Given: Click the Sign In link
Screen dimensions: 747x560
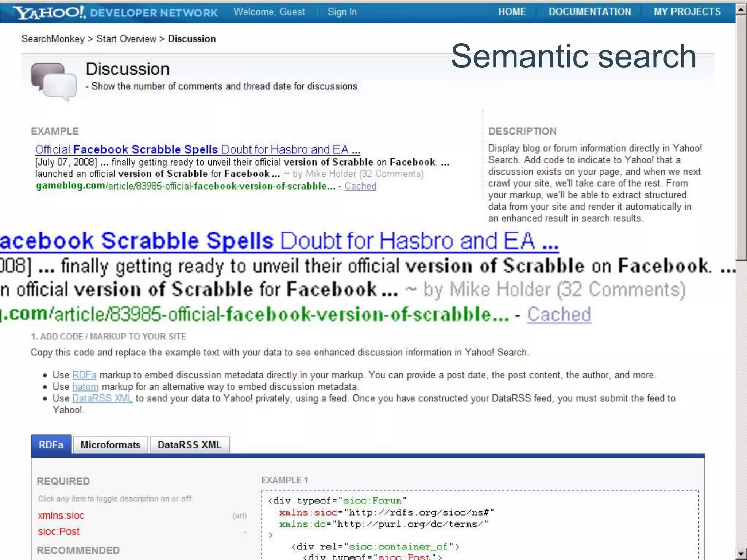Looking at the screenshot, I should pos(342,12).
